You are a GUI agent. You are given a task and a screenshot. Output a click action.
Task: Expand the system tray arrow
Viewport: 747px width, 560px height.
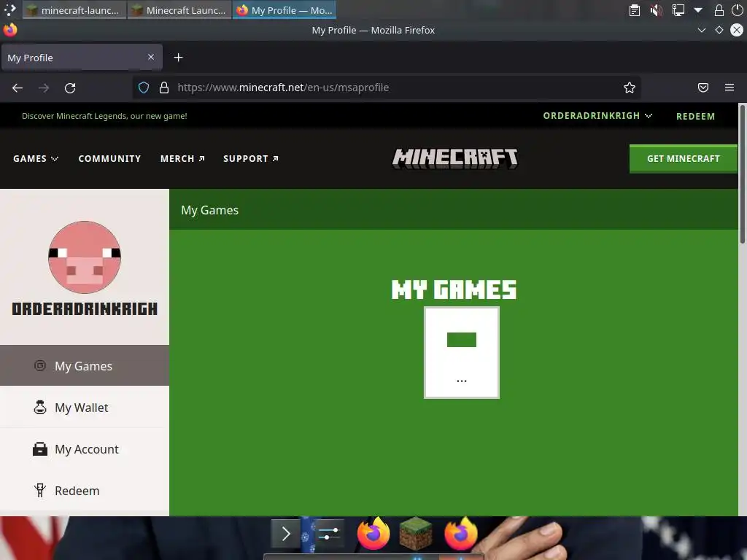tap(698, 10)
